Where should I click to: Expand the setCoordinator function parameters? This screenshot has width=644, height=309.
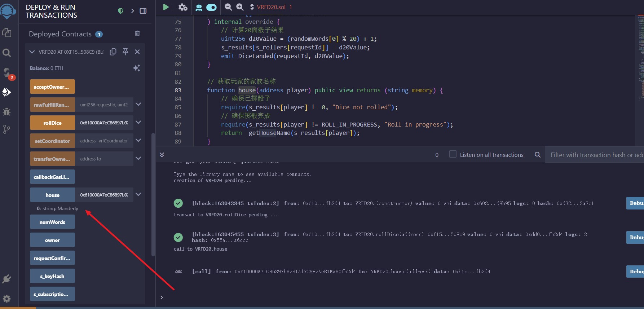click(x=138, y=140)
